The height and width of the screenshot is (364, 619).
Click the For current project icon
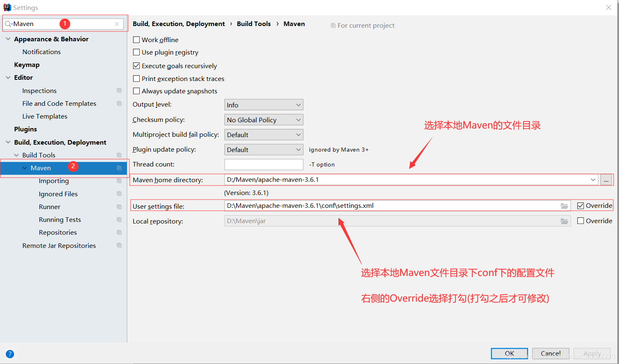333,26
